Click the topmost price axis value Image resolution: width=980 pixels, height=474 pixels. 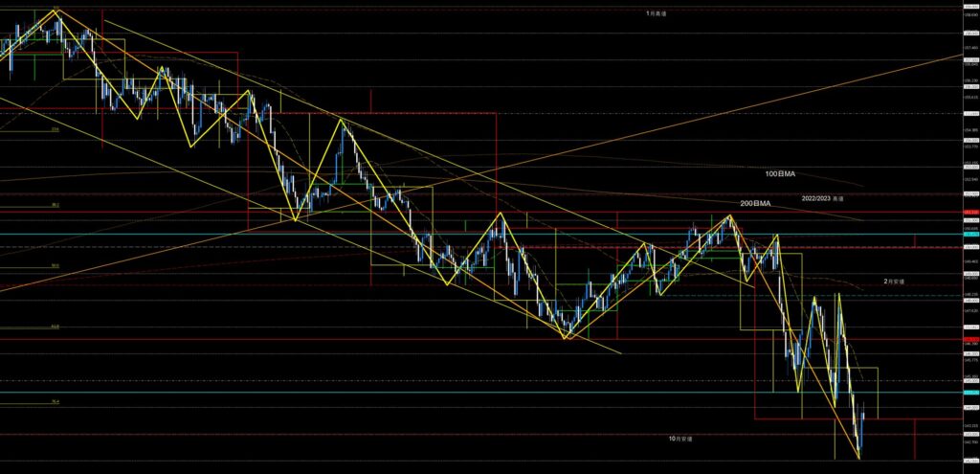[x=969, y=8]
